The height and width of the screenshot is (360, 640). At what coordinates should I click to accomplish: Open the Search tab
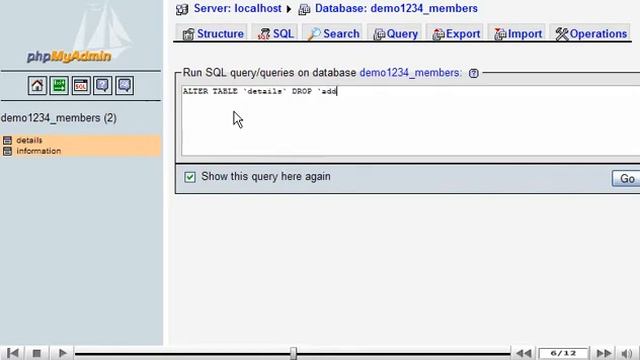tap(333, 34)
